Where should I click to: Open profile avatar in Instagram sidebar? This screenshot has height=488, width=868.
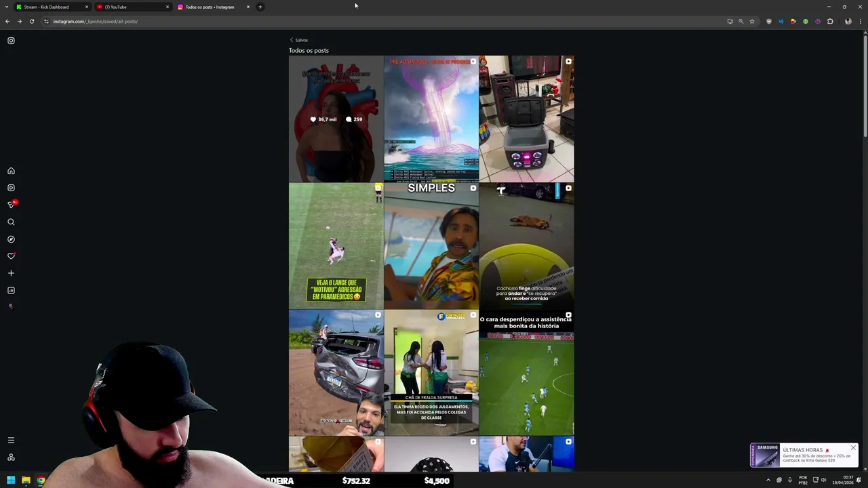pos(11,306)
